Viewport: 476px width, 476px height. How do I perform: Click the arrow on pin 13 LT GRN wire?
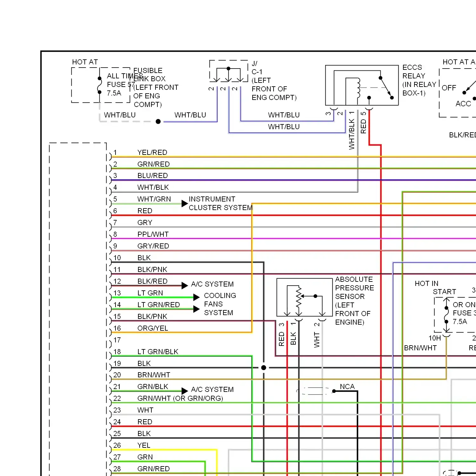tap(196, 297)
